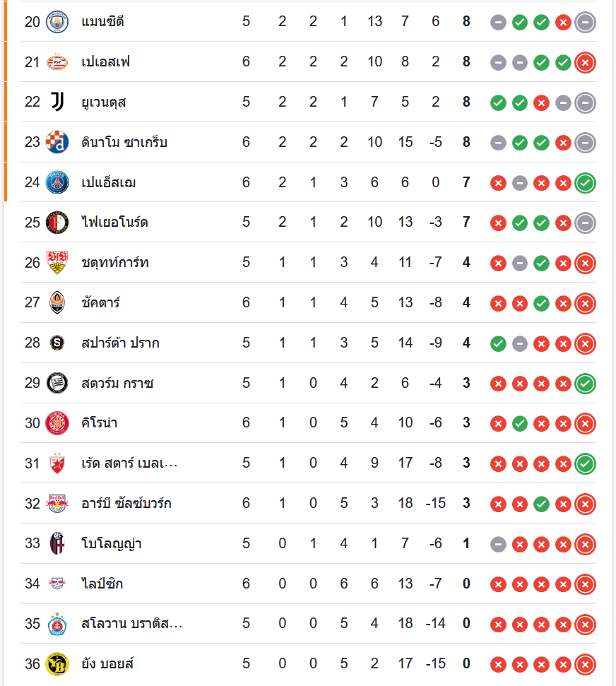Click the Juventus logo in row 22
The image size is (616, 686).
click(x=57, y=102)
